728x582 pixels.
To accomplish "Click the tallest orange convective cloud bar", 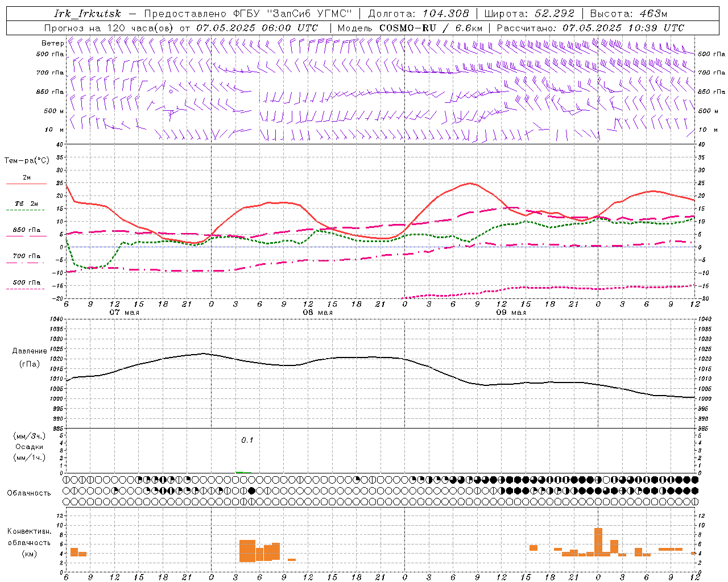I will [598, 542].
